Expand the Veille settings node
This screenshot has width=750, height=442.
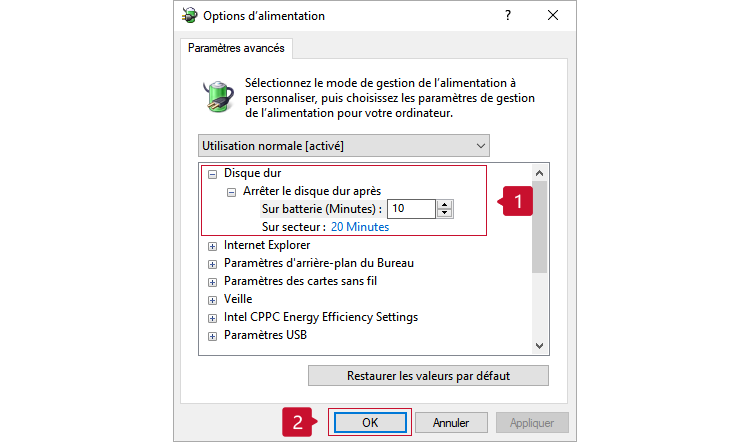(x=212, y=299)
